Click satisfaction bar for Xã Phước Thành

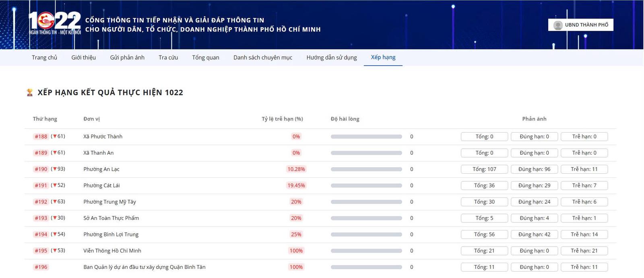pyautogui.click(x=366, y=137)
